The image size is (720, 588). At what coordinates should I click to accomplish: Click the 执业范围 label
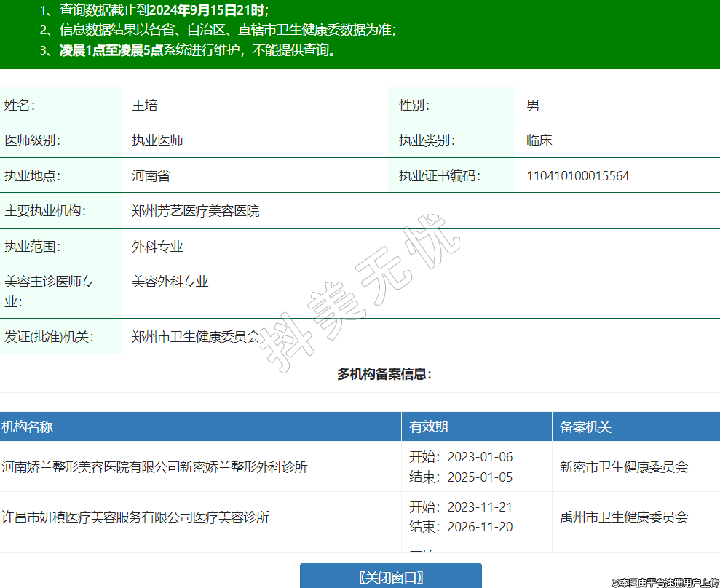click(33, 247)
